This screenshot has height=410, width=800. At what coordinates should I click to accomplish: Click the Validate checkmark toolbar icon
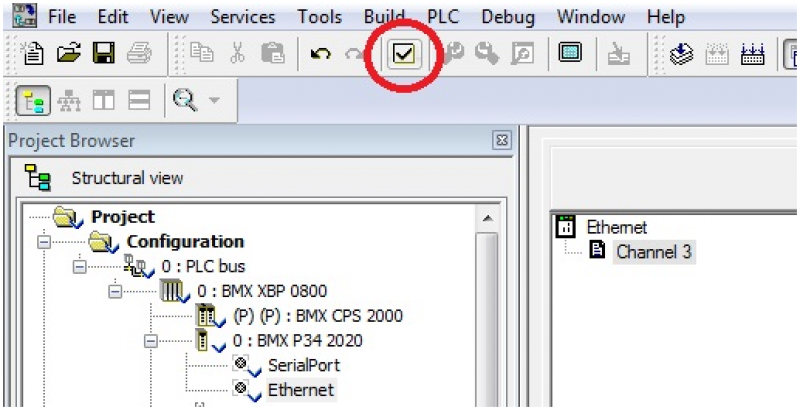pyautogui.click(x=404, y=53)
